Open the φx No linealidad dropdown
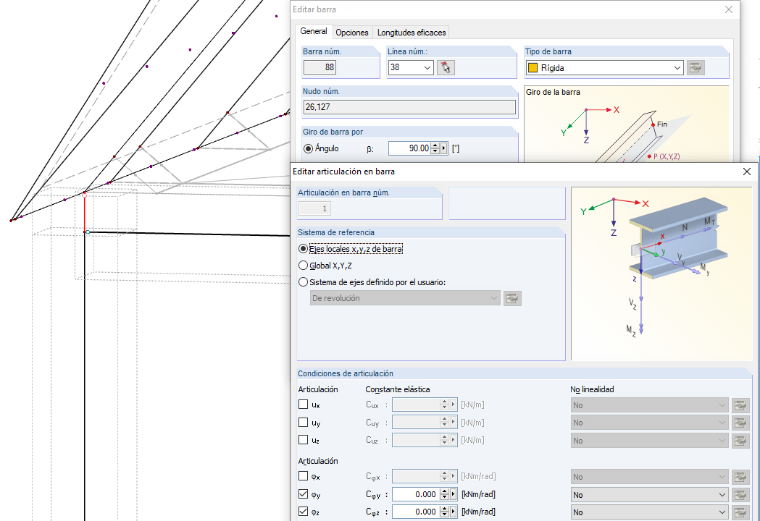Viewport: 760px width, 521px height. click(649, 477)
